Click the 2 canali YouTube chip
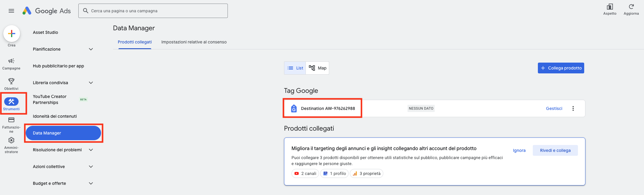 [305, 173]
